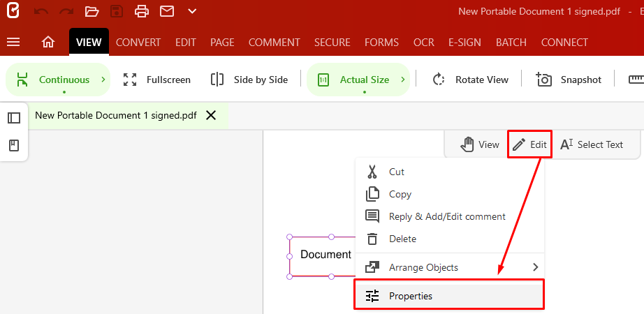Image resolution: width=644 pixels, height=314 pixels.
Task: Switch to the E-SIGN tab
Action: 464,43
